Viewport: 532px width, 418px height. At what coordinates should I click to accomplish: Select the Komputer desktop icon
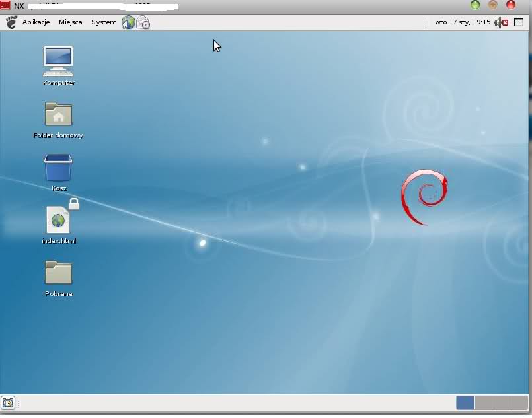58,61
